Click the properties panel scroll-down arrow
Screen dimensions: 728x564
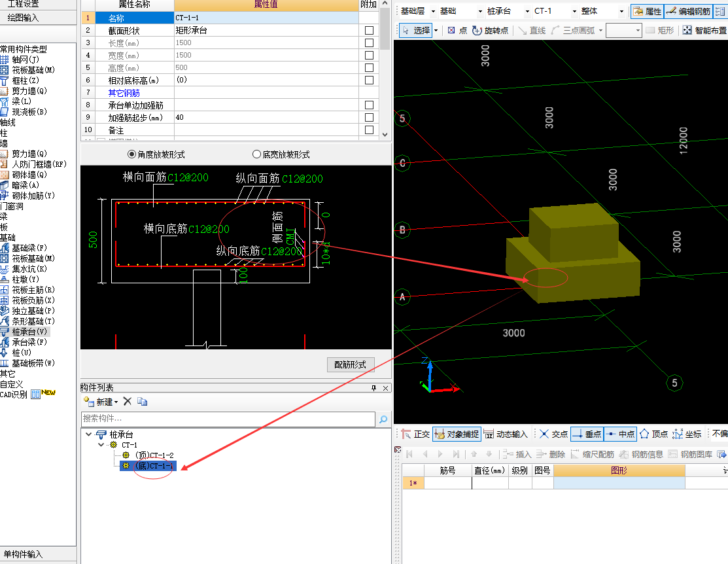[385, 135]
